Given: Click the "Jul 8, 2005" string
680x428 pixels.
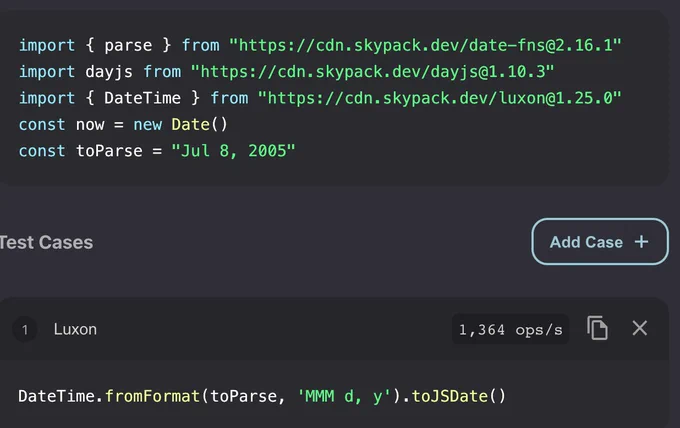Looking at the screenshot, I should (x=233, y=151).
